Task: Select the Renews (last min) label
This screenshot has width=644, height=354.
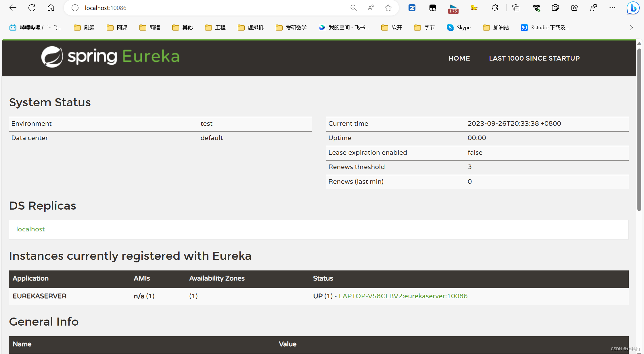Action: click(356, 181)
